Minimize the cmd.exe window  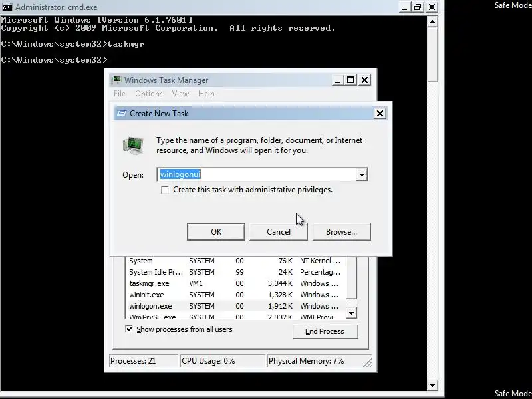click(404, 7)
